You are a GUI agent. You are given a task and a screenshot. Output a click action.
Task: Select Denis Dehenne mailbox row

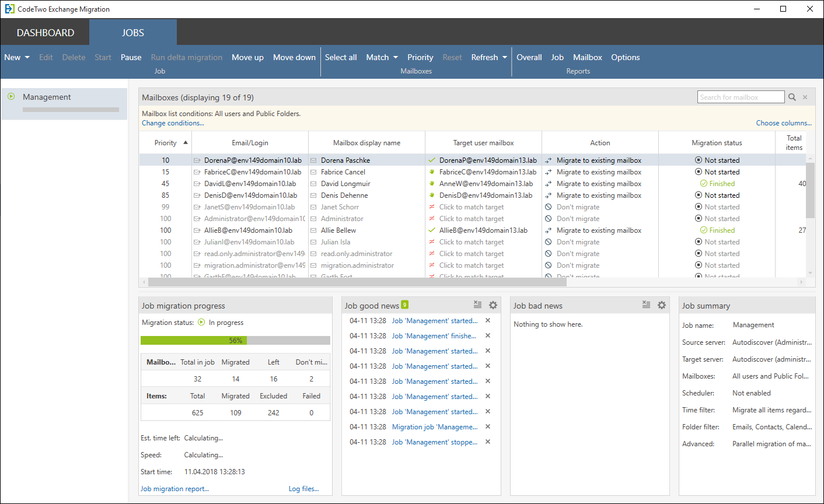(x=473, y=195)
